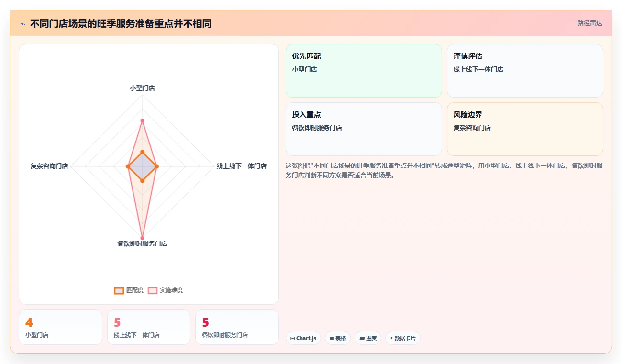The height and width of the screenshot is (364, 622).
Task: Click the 线上线下一体门店 radar axis label
Action: click(x=242, y=166)
